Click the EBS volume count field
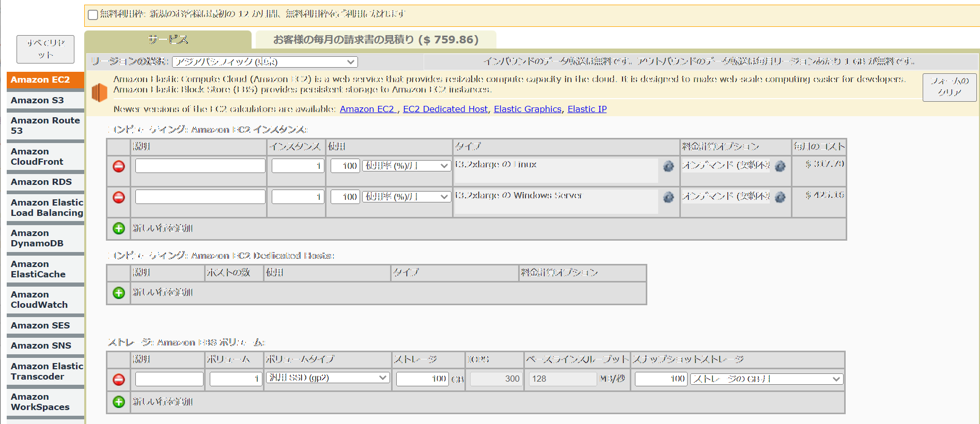This screenshot has width=980, height=424. pyautogui.click(x=236, y=379)
